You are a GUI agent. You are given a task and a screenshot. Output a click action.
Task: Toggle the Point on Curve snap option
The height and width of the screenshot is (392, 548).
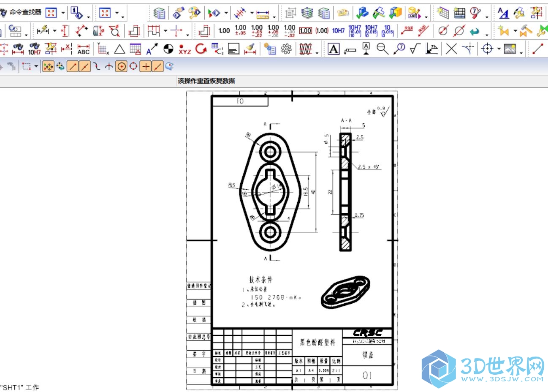coord(157,66)
